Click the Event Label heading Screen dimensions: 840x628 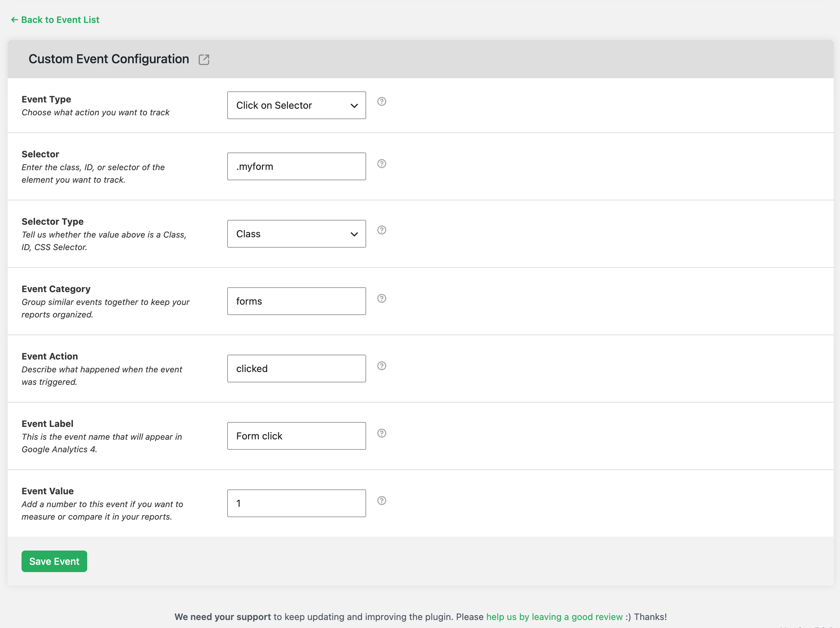[48, 424]
